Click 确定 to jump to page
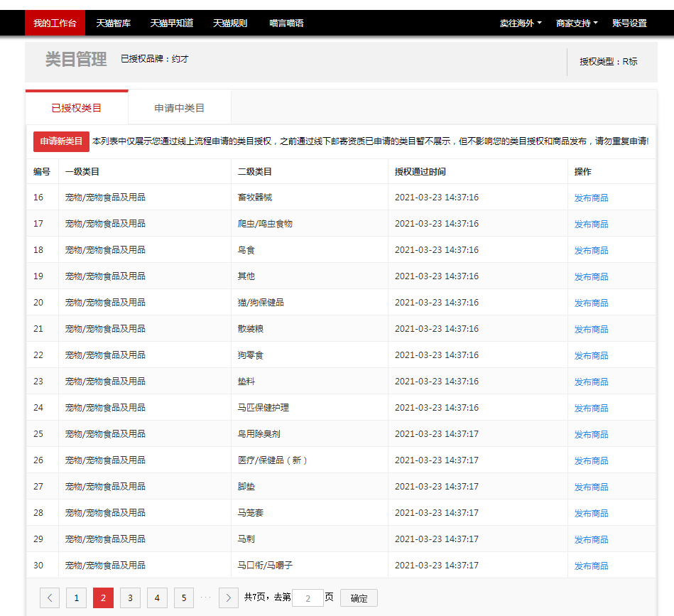674x616 pixels. tap(359, 598)
